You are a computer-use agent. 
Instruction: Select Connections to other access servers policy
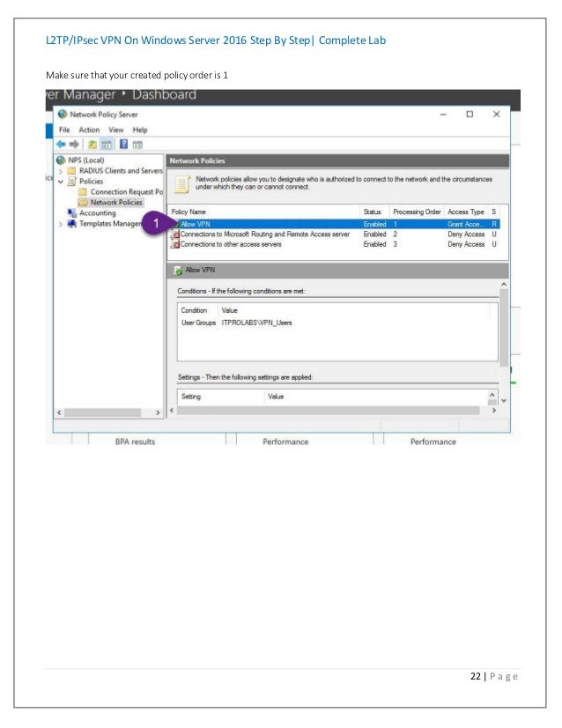pyautogui.click(x=231, y=244)
